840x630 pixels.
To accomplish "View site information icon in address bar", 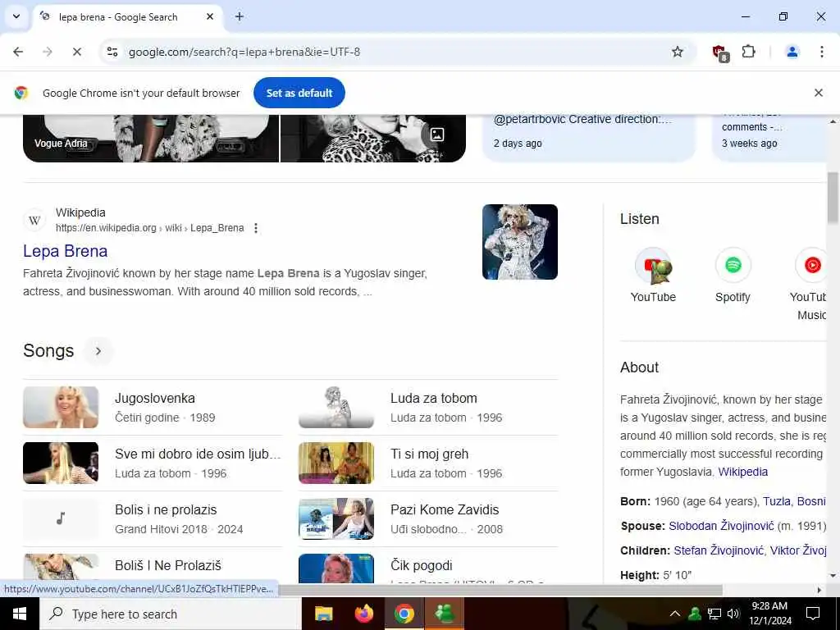I will tap(112, 52).
